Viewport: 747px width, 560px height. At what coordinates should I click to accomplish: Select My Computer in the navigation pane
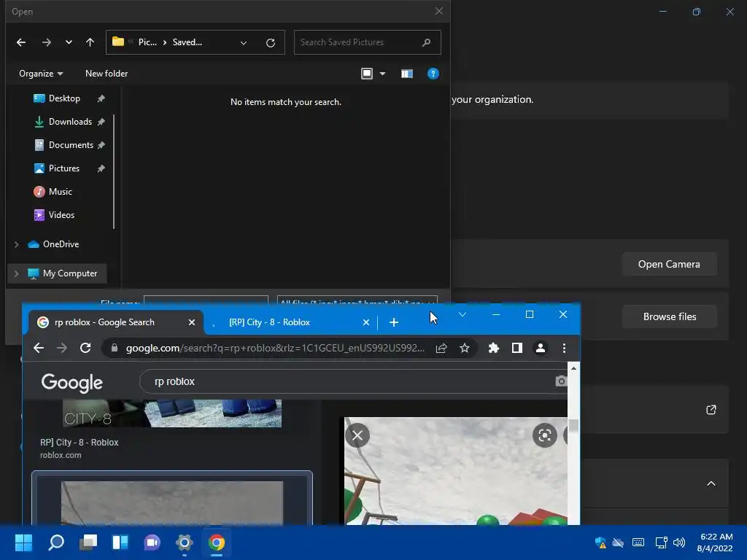tap(69, 273)
